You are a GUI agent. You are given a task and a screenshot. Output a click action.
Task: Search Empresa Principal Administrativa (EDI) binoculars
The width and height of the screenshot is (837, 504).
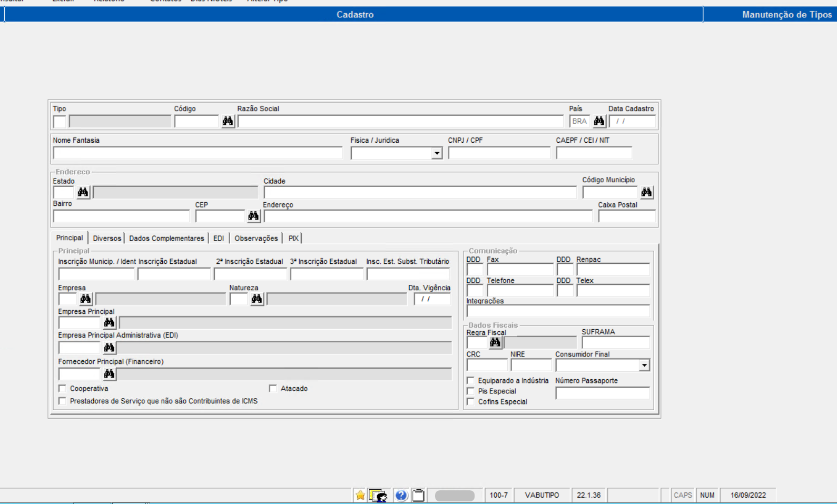(x=109, y=348)
